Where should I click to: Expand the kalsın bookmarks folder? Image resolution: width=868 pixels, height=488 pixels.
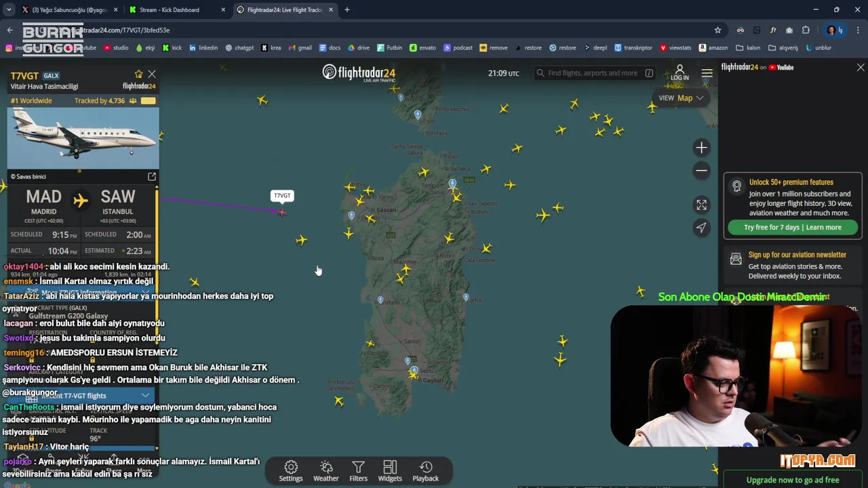(x=749, y=47)
